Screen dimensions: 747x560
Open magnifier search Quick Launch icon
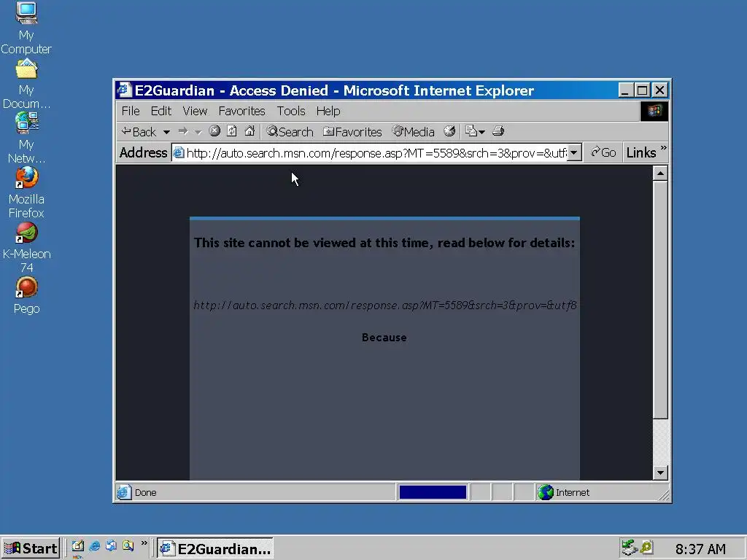point(128,546)
